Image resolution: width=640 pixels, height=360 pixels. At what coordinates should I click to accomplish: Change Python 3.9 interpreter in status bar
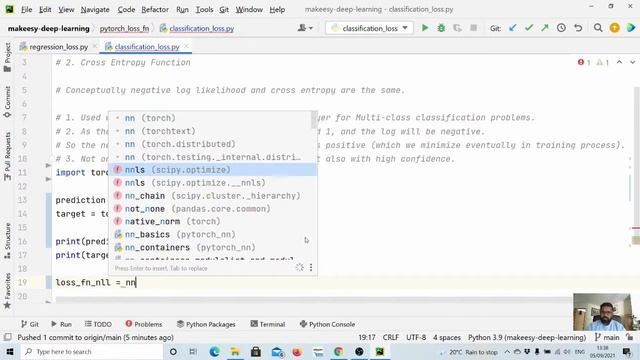point(527,338)
